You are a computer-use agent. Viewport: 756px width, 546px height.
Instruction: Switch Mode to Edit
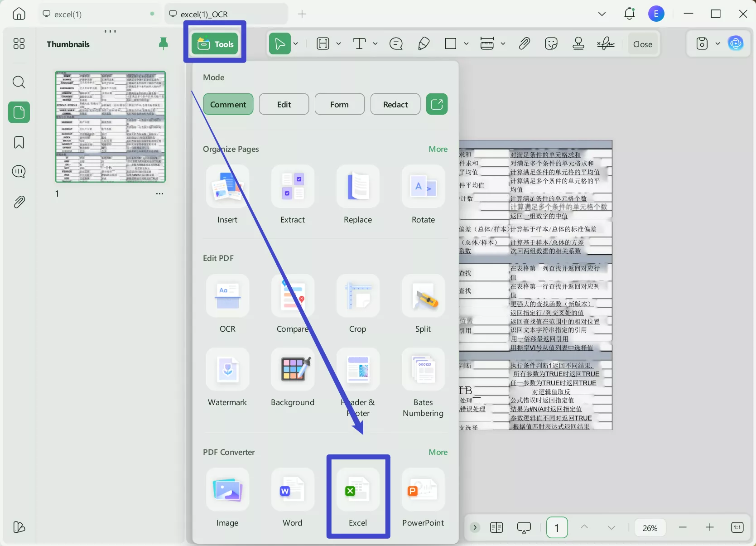(284, 104)
